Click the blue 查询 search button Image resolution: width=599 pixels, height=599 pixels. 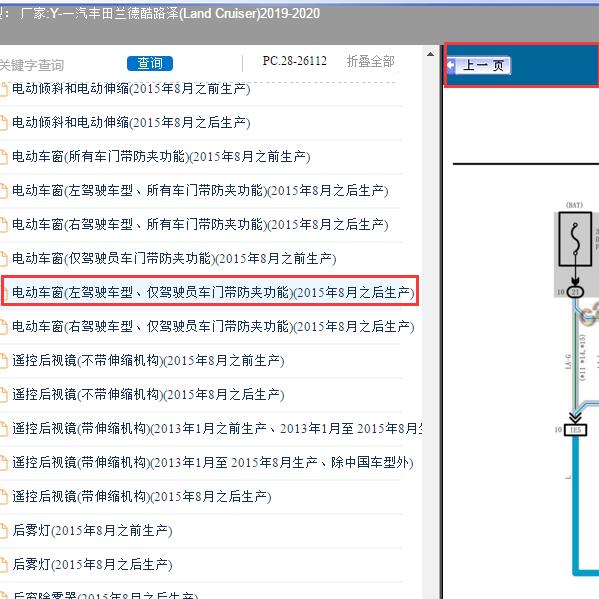[x=150, y=63]
